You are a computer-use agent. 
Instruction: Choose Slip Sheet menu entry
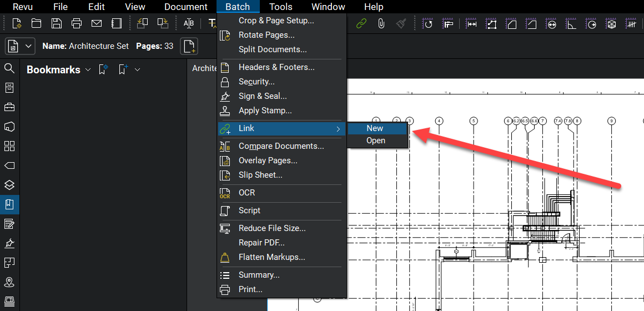pyautogui.click(x=282, y=175)
